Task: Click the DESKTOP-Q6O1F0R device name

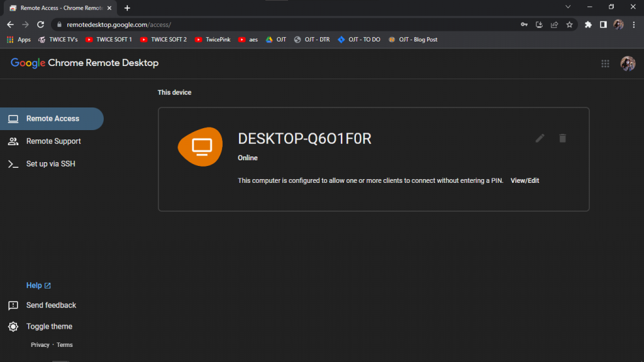Action: [x=304, y=139]
